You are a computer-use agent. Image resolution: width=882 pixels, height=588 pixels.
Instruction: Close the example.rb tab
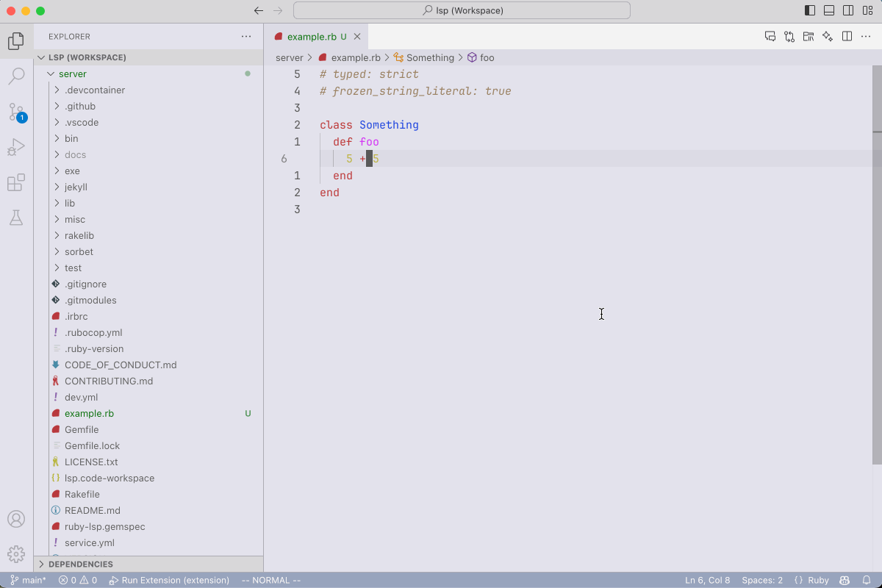[x=357, y=37]
